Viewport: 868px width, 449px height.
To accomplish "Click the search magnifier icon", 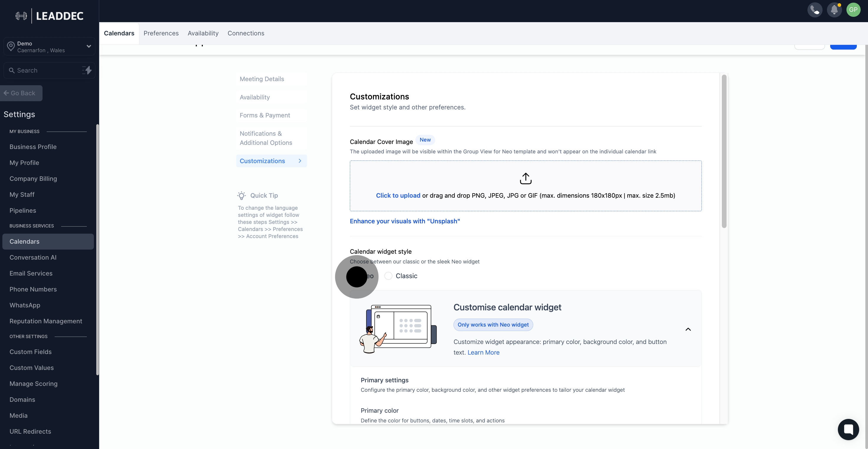I will (x=12, y=70).
